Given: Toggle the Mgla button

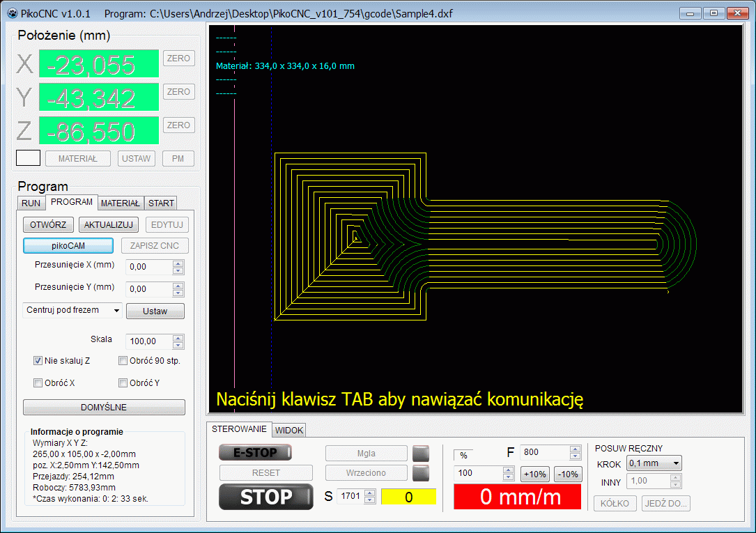Looking at the screenshot, I should click(x=367, y=454).
